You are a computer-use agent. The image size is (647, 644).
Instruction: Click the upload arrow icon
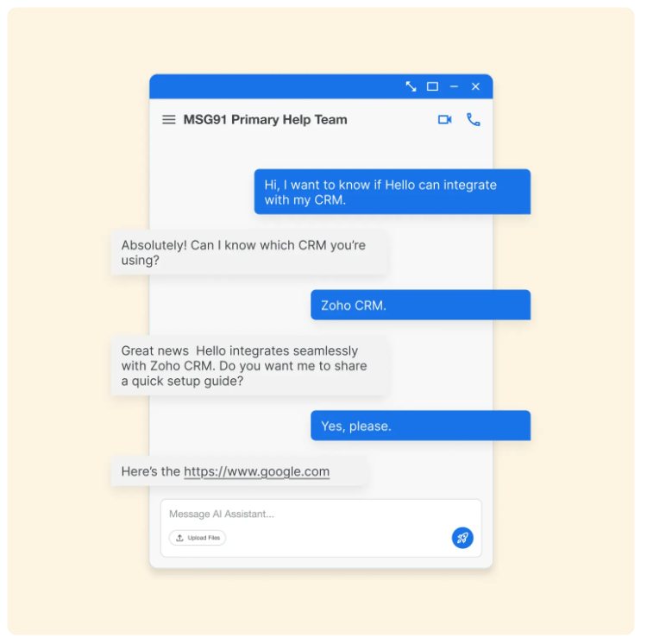179,538
